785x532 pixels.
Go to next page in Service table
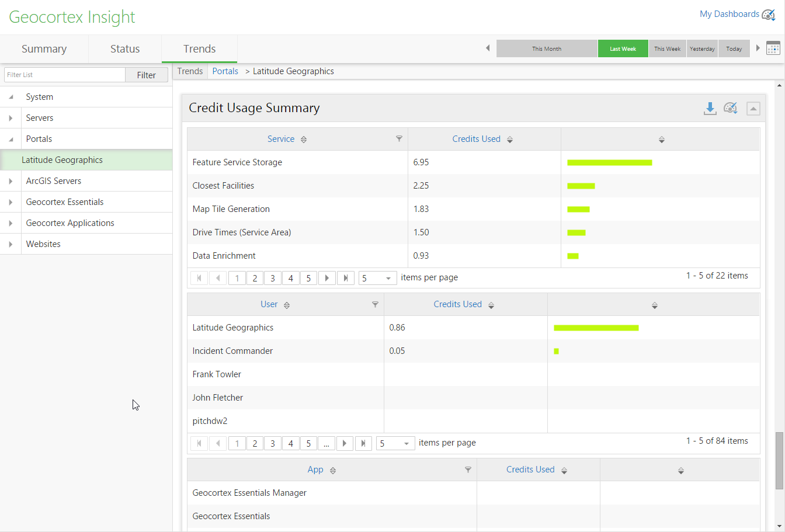(x=327, y=278)
